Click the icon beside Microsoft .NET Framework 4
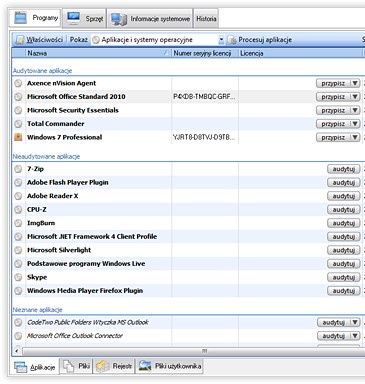The image size is (365, 384). click(x=18, y=237)
